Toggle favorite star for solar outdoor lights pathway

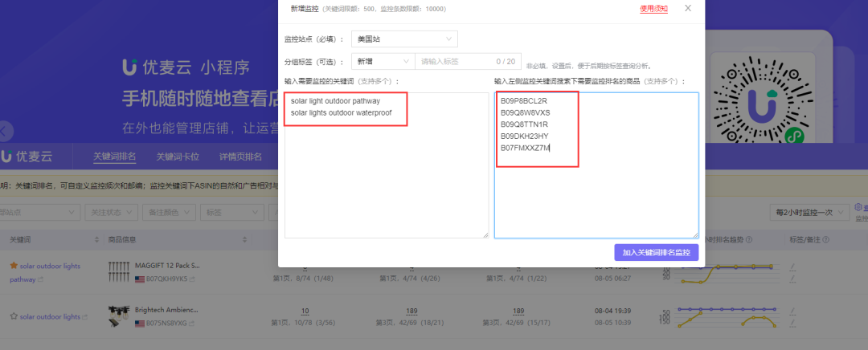point(14,266)
